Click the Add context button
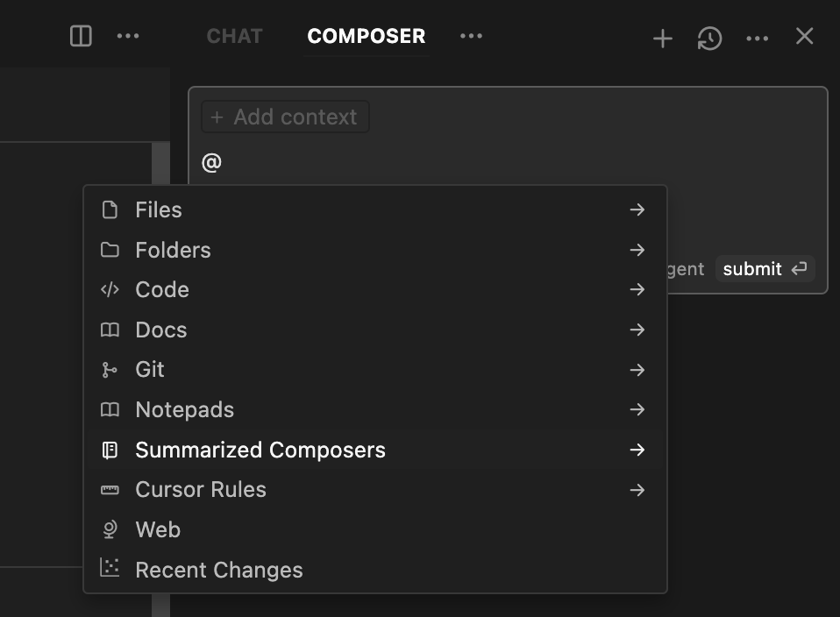This screenshot has height=617, width=840. 285,117
